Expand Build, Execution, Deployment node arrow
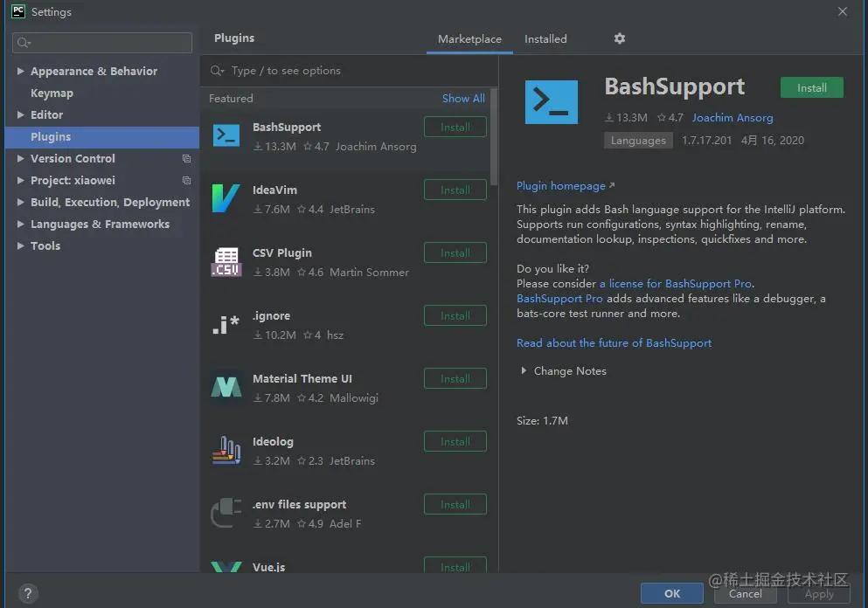Screen dimensions: 868x608 pyautogui.click(x=20, y=202)
